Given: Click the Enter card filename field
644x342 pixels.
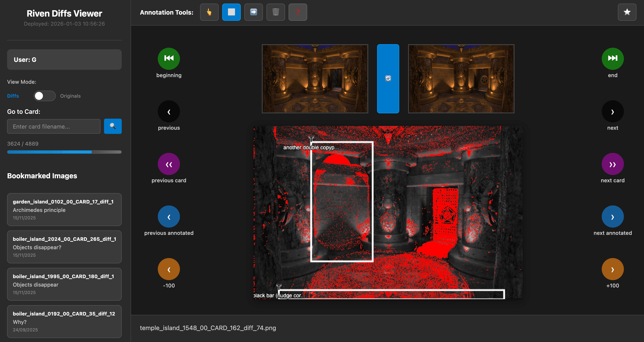Looking at the screenshot, I should click(x=54, y=126).
